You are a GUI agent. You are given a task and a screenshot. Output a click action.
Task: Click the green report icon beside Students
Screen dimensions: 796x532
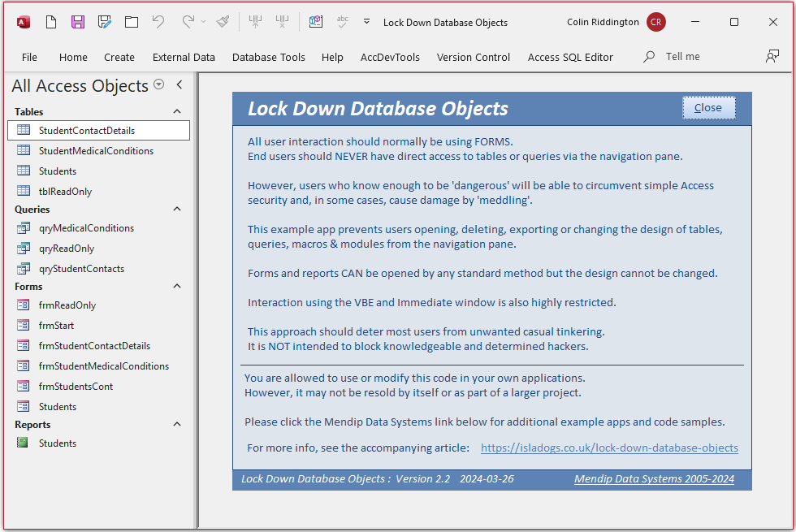23,443
